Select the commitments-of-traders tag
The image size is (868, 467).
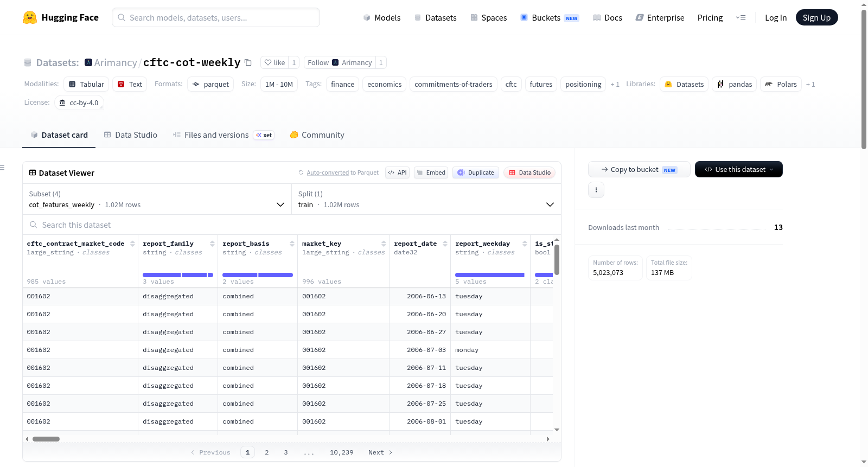[x=454, y=84]
